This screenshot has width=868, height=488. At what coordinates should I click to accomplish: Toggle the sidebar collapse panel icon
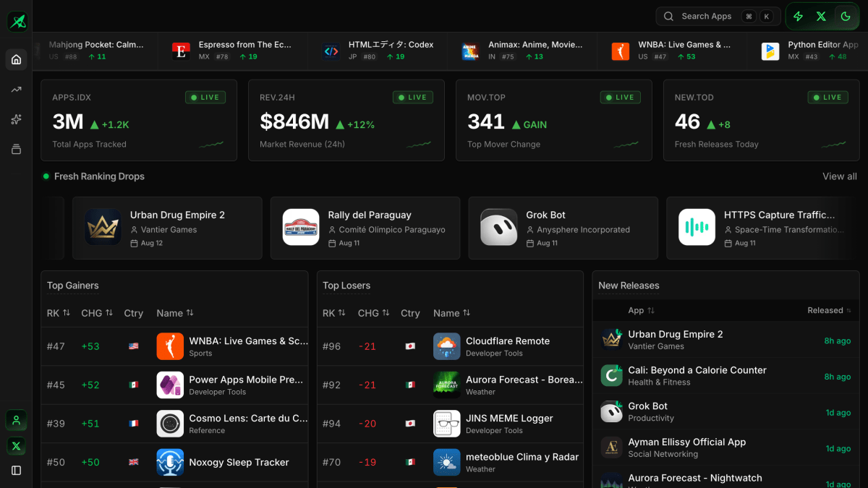pyautogui.click(x=17, y=471)
